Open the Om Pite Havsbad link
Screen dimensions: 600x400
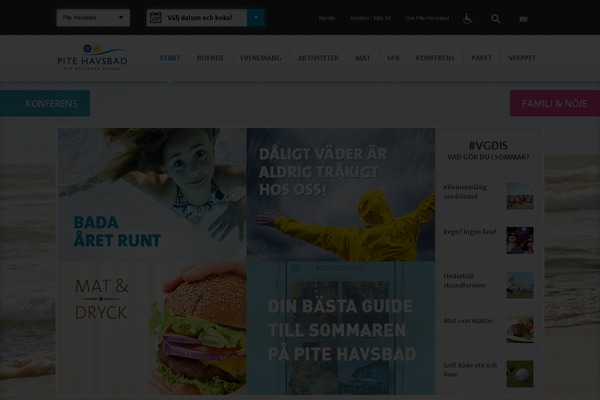point(427,18)
